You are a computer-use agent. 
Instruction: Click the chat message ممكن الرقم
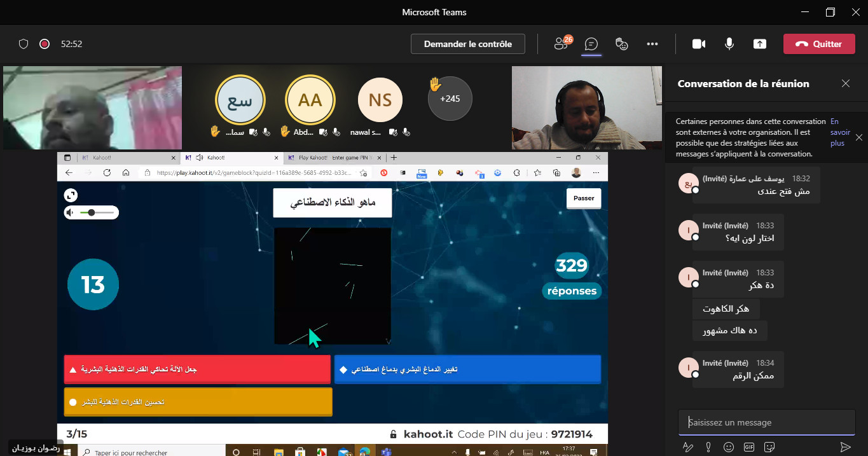(753, 376)
